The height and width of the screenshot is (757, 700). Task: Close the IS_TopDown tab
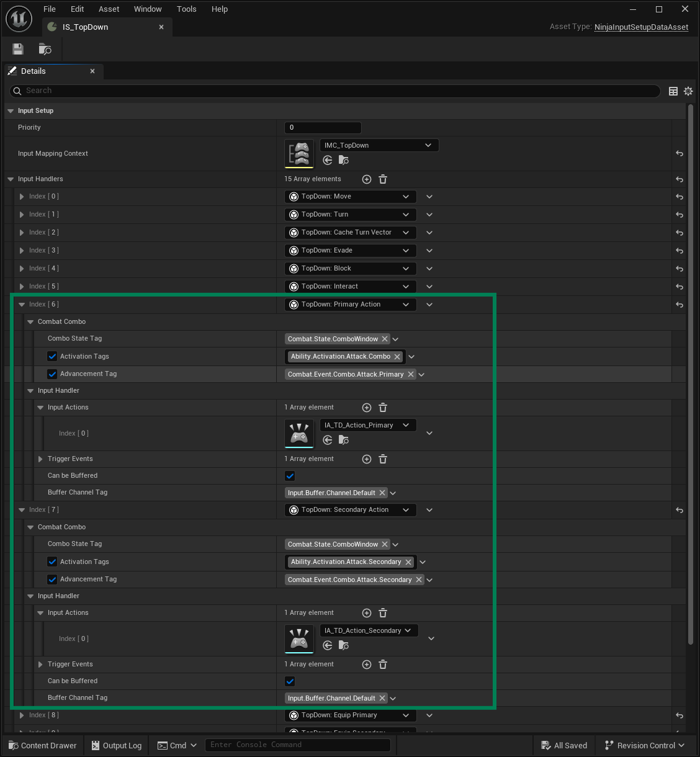161,27
